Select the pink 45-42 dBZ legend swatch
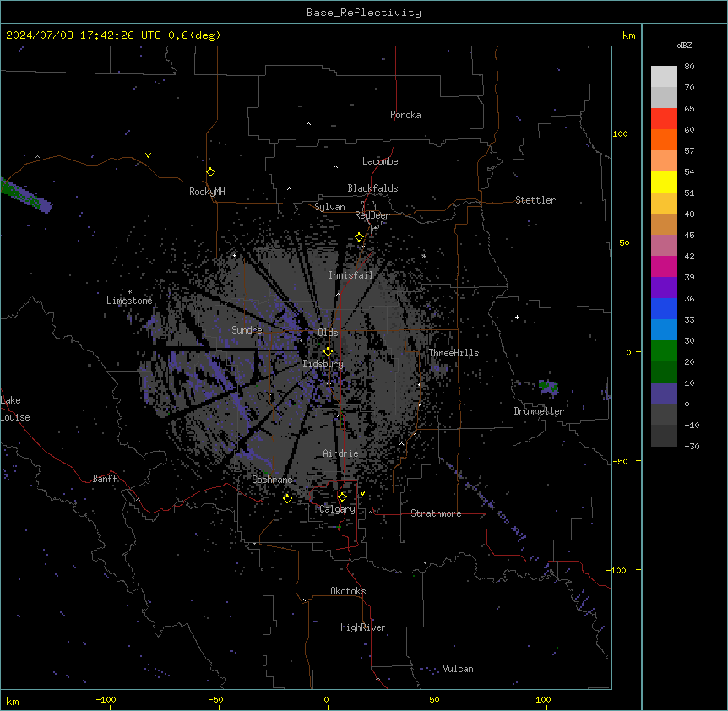Image resolution: width=728 pixels, height=711 pixels. tap(664, 246)
